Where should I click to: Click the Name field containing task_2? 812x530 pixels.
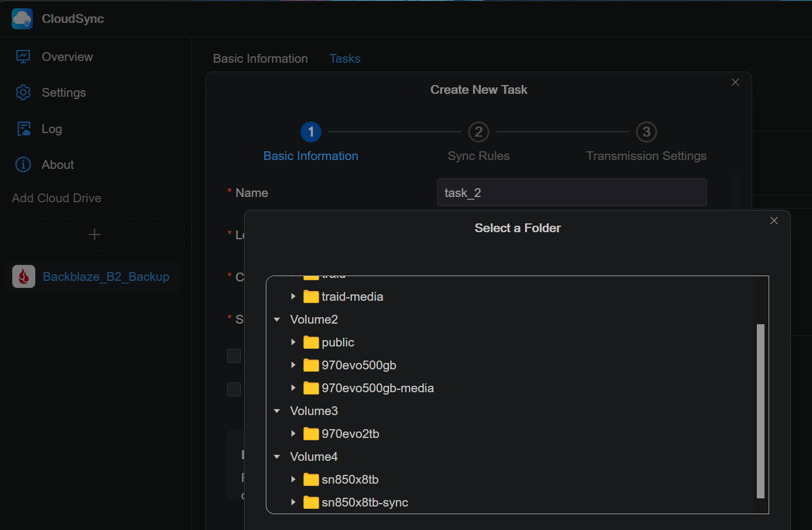click(572, 192)
